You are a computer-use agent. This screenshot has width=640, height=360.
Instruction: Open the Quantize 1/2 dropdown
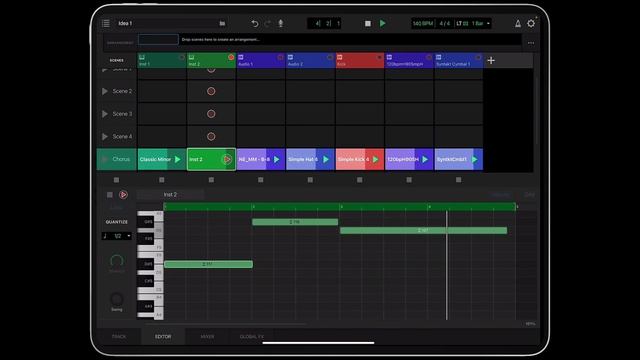point(117,236)
